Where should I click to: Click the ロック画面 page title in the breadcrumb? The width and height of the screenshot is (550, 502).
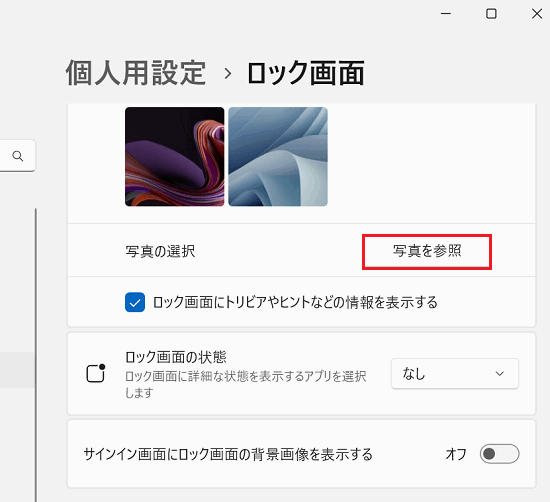[306, 73]
